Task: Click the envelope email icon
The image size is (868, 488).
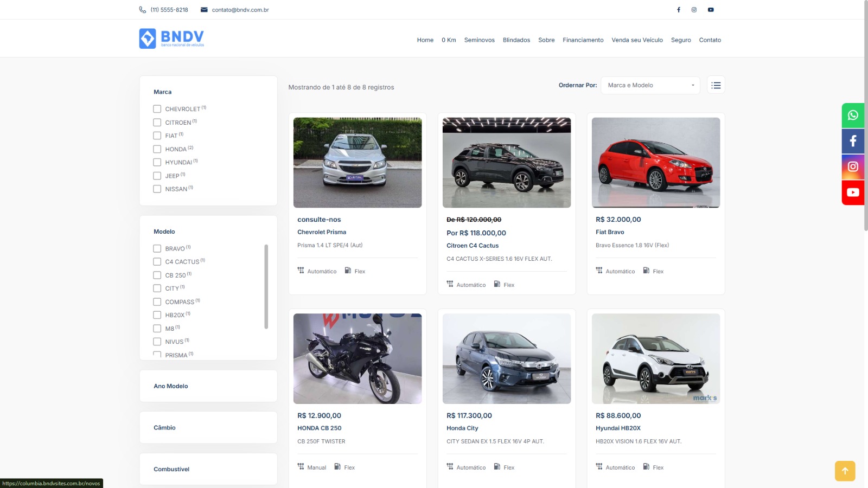Action: [204, 10]
